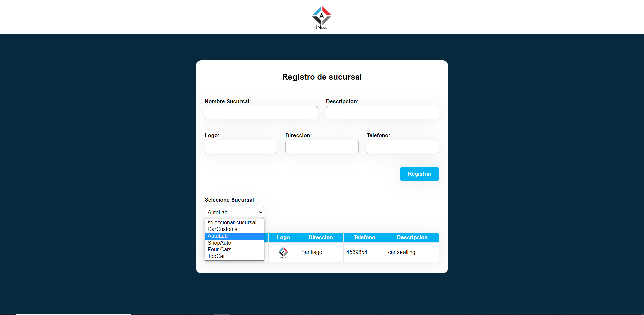Select the highlighted 'AutoLab' option
This screenshot has width=644, height=315.
218,236
